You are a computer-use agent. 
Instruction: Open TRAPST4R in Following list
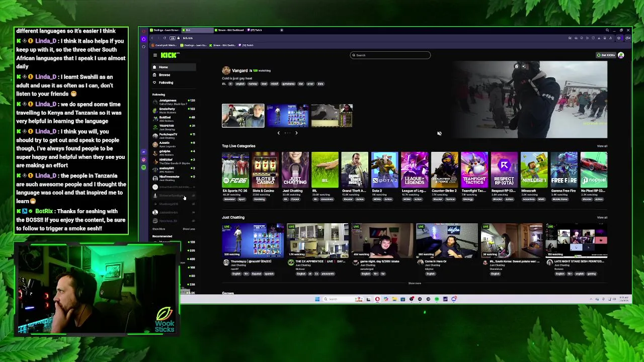point(174,127)
